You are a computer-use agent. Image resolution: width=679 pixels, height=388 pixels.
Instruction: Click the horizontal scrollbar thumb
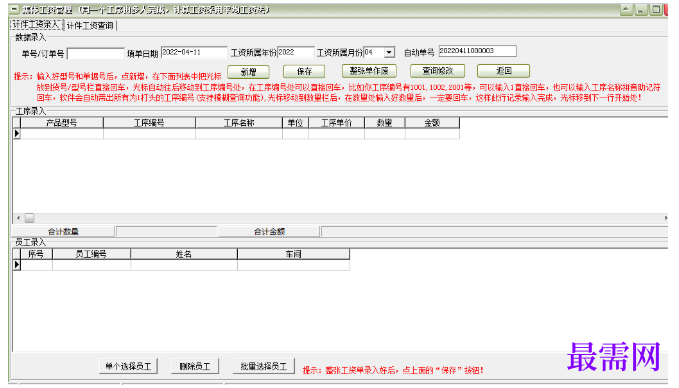29,218
